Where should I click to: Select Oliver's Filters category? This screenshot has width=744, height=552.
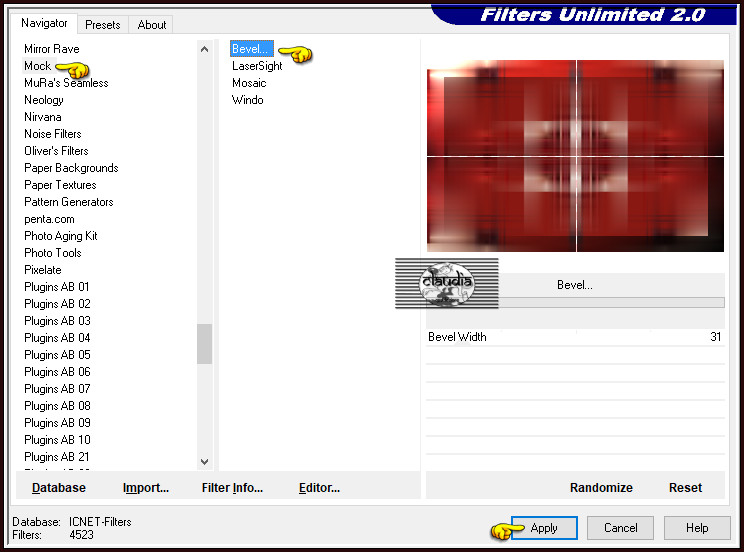[x=56, y=151]
